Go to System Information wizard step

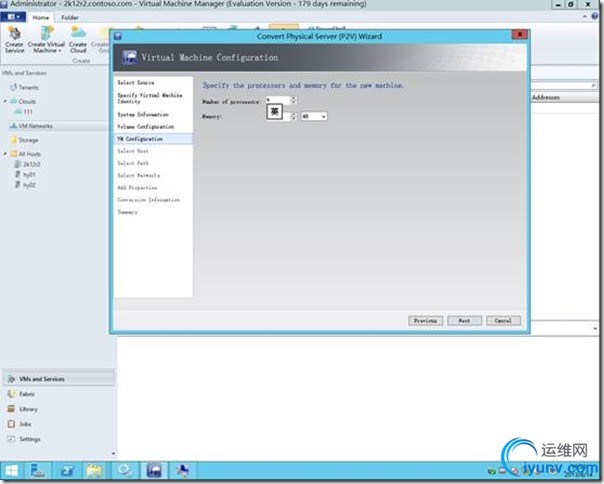(x=143, y=114)
